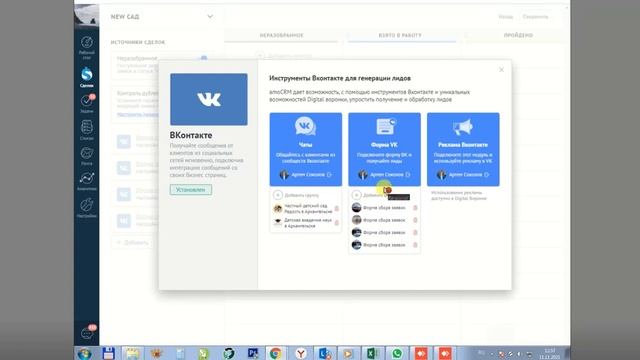Open the Аналитика sidebar icon
This screenshot has height=360, width=640.
pos(87,181)
